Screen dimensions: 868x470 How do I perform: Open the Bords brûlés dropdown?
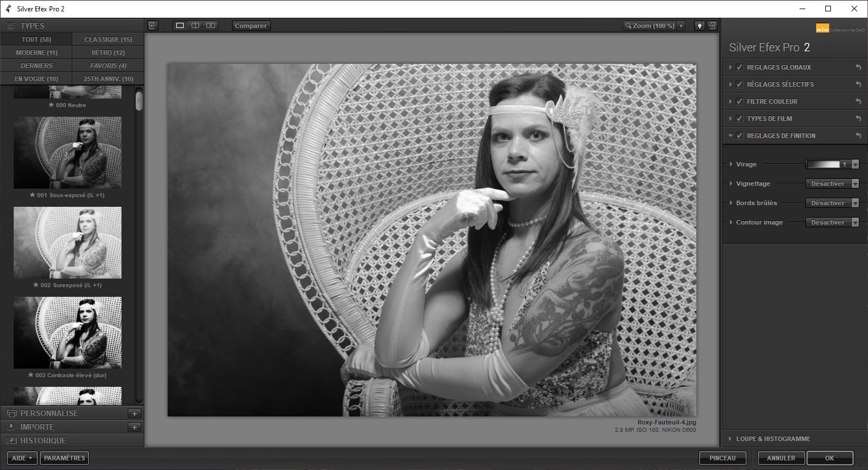point(832,202)
